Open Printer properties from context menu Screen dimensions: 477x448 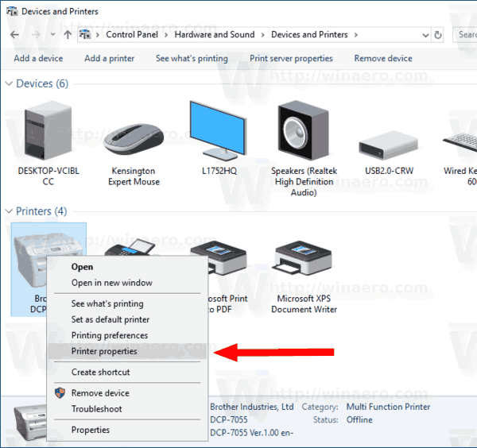point(127,351)
